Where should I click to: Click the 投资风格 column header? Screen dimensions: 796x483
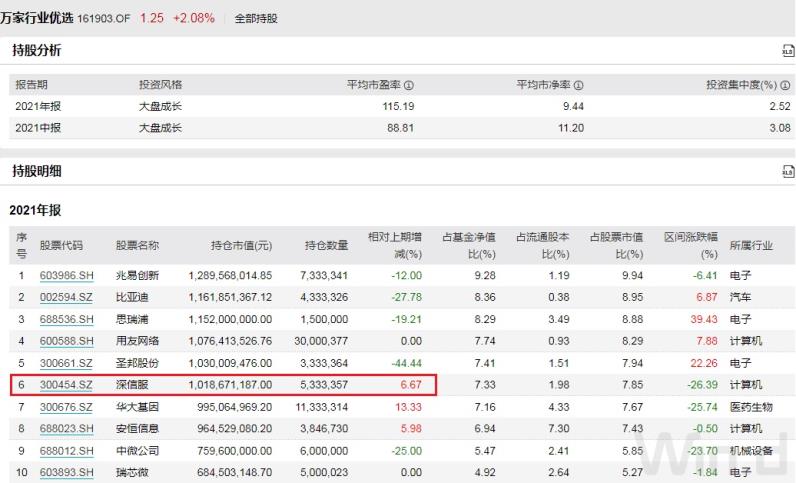click(x=160, y=85)
